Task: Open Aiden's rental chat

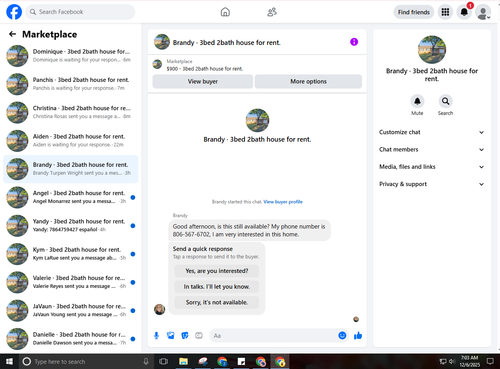Action: [71, 141]
